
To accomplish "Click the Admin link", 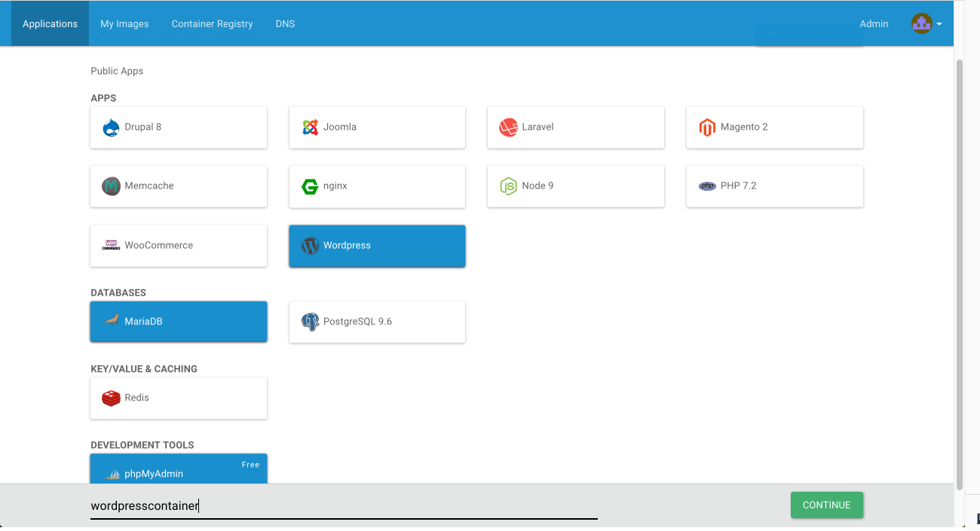I will click(x=874, y=23).
